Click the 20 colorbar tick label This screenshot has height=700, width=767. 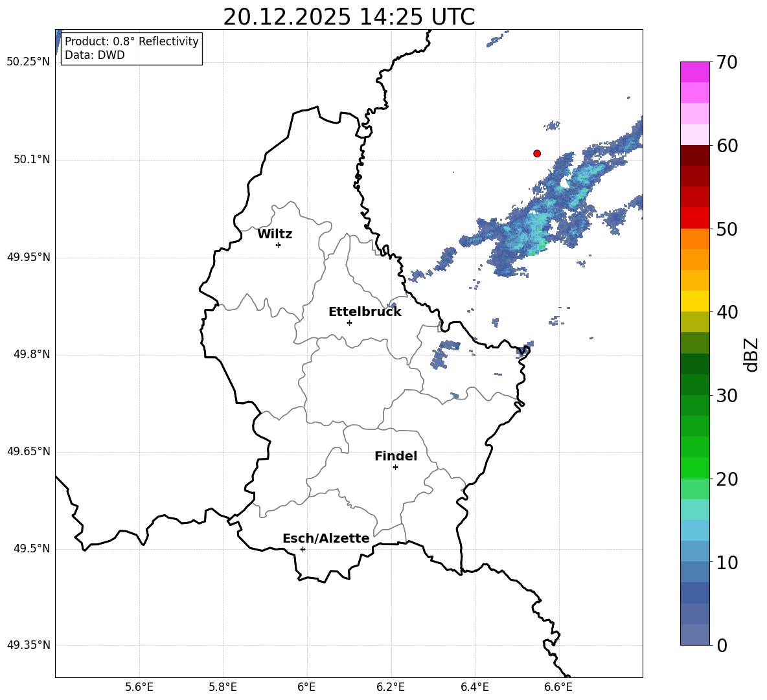pos(727,479)
